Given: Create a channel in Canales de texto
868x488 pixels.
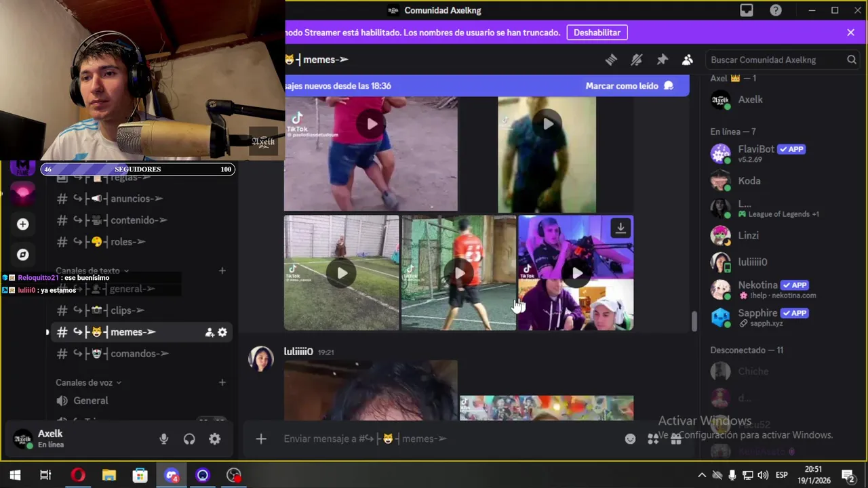Looking at the screenshot, I should (x=222, y=270).
